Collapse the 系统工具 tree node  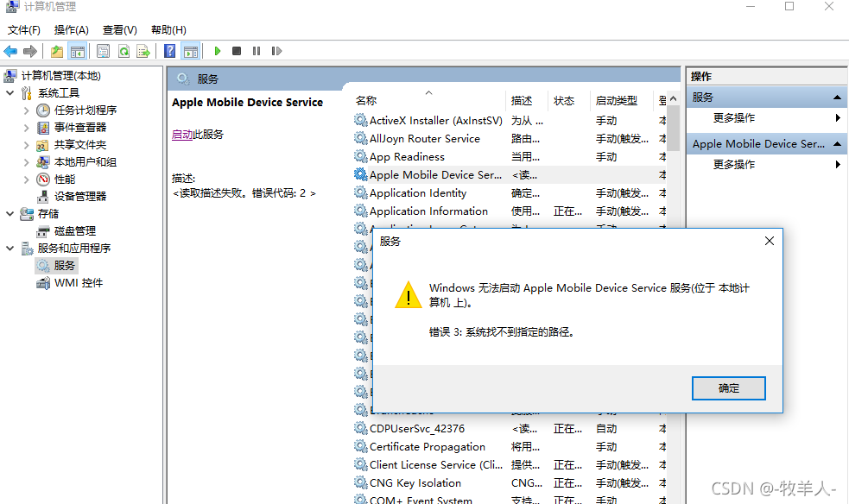tap(10, 93)
